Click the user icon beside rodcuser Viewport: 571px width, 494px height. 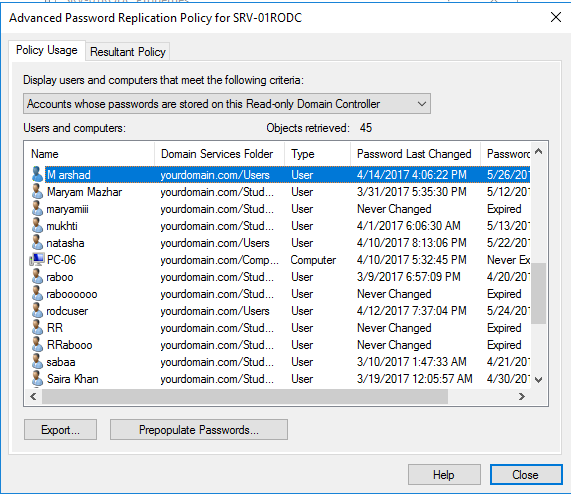click(37, 311)
